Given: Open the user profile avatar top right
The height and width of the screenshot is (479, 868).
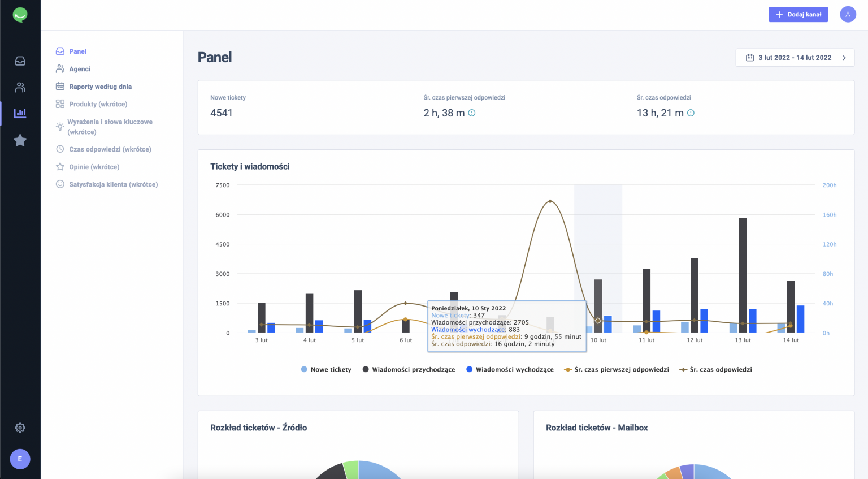Looking at the screenshot, I should pyautogui.click(x=848, y=15).
